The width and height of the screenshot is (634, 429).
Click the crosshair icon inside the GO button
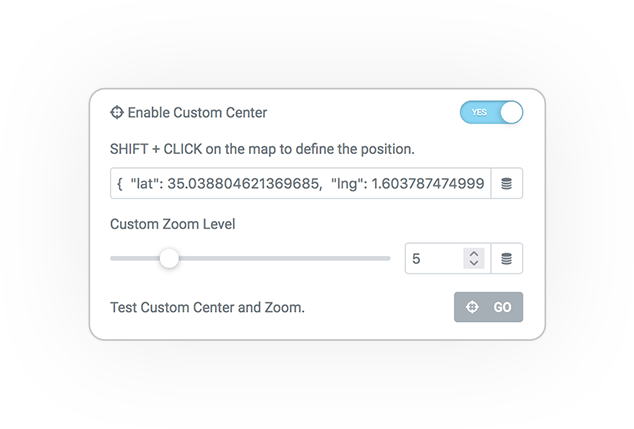(472, 307)
